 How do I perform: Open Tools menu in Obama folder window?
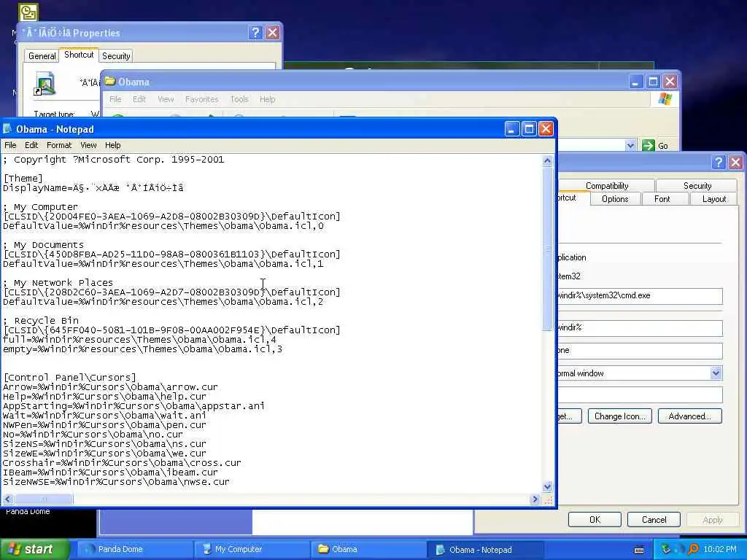(239, 99)
